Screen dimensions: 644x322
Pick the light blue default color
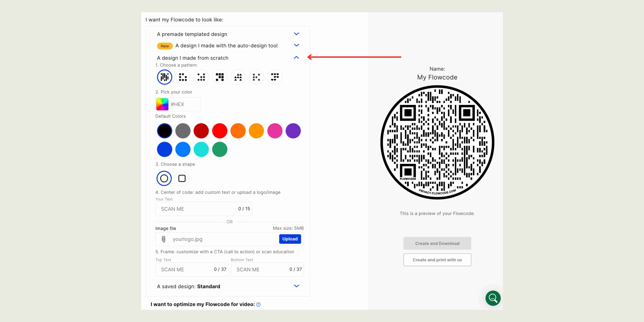point(183,149)
